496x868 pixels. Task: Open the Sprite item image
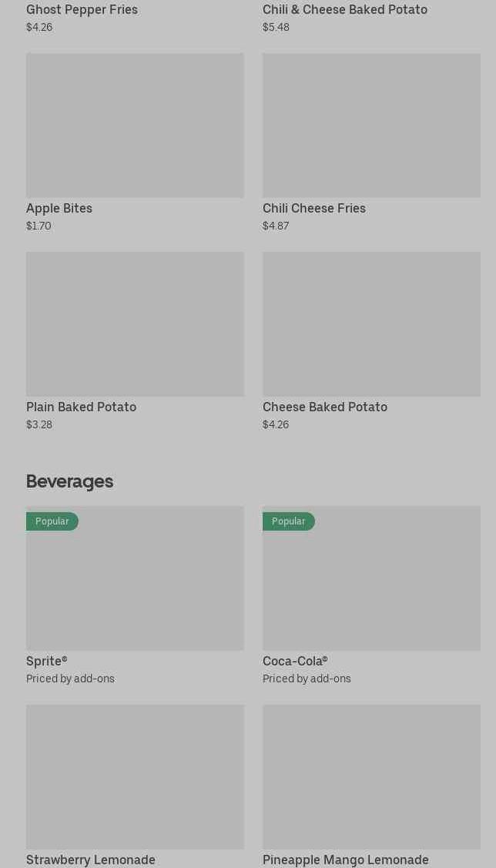coord(135,585)
